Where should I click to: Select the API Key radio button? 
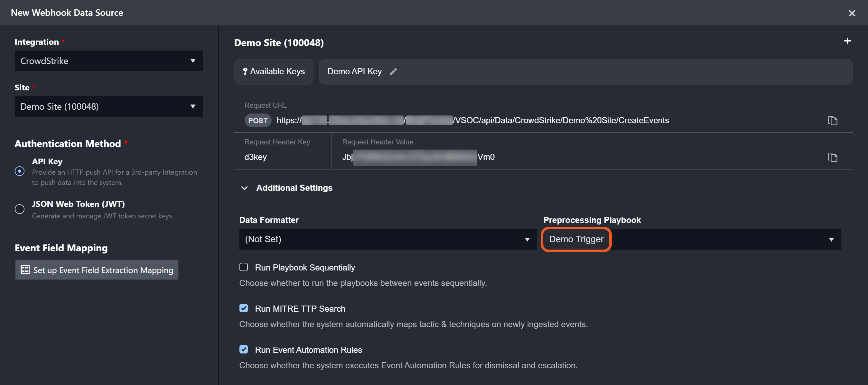pos(20,171)
